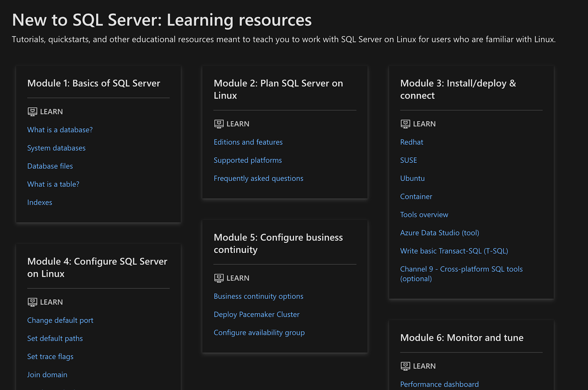Open Frequently asked questions link

coord(258,178)
